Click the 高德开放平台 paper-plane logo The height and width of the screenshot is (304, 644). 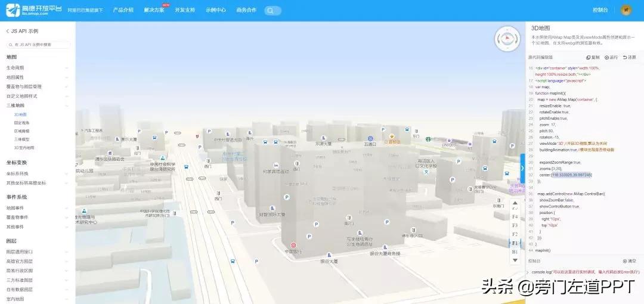[13, 10]
